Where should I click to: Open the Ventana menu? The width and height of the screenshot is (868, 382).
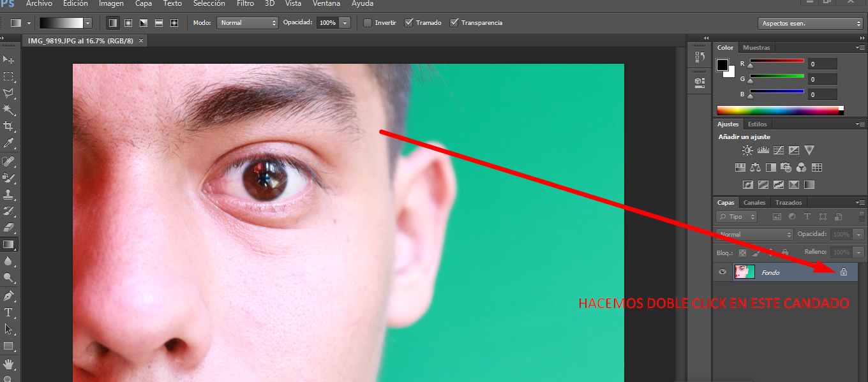click(x=326, y=4)
